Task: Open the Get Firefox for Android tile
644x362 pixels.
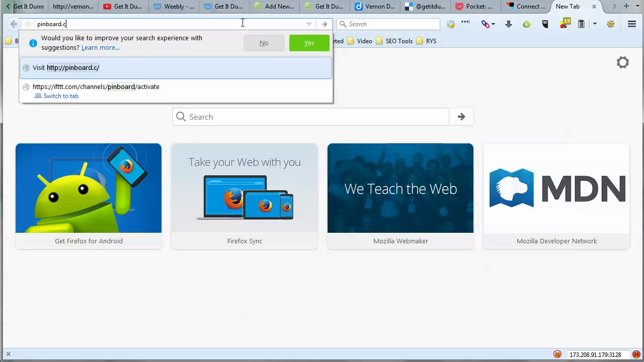Action: pos(89,196)
